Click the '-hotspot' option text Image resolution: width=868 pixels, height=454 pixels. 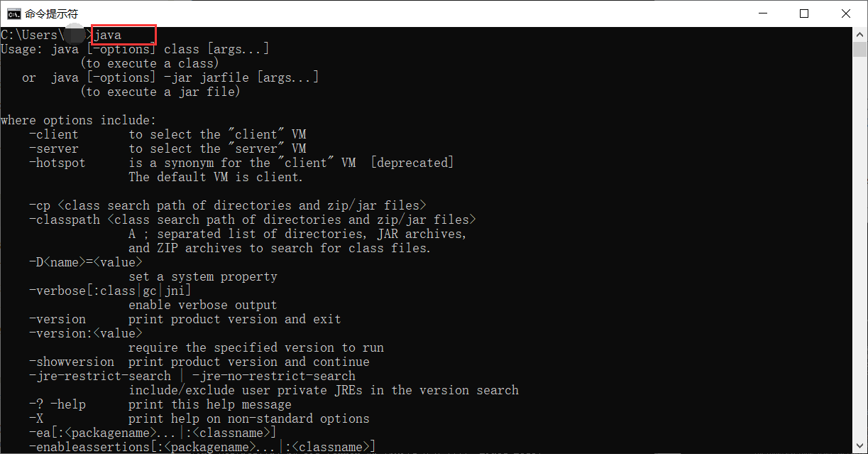tap(57, 163)
